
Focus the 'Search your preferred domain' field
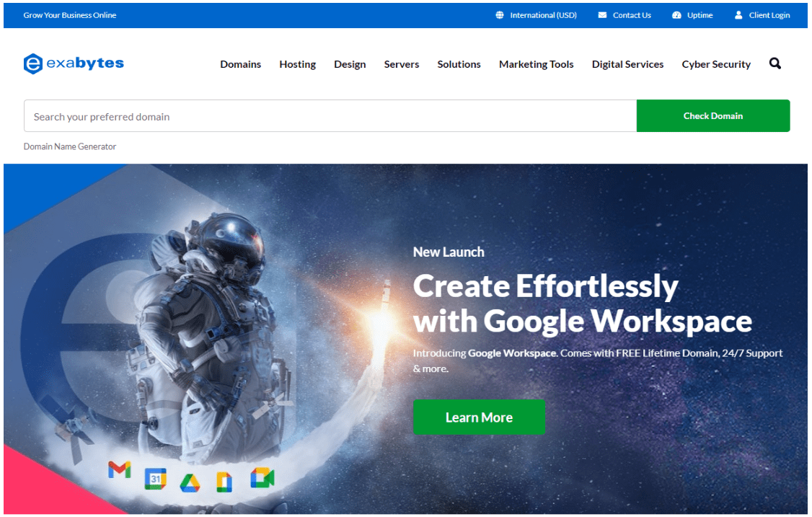click(330, 116)
